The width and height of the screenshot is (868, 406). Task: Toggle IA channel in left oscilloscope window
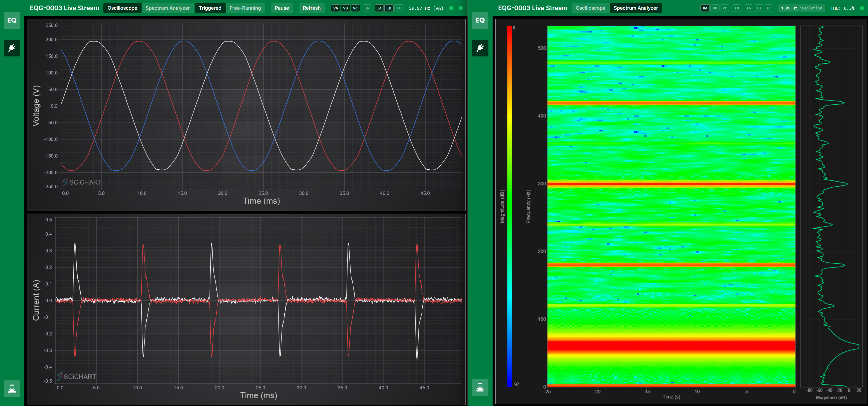coord(379,8)
